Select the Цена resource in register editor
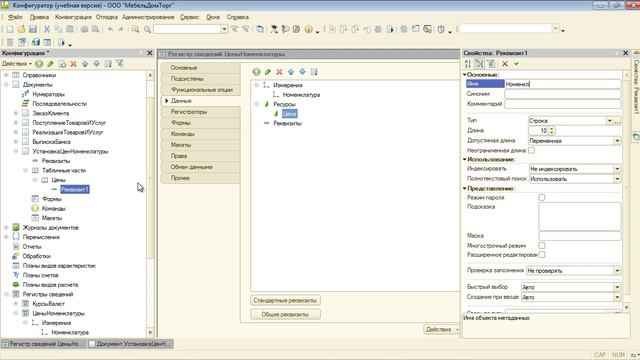The height and width of the screenshot is (360, 640). 289,113
